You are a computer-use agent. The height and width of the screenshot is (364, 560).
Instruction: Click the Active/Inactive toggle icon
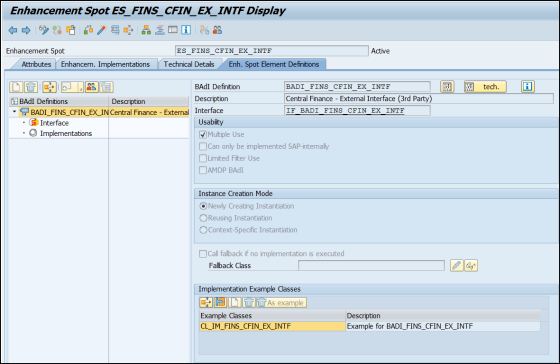point(57,30)
